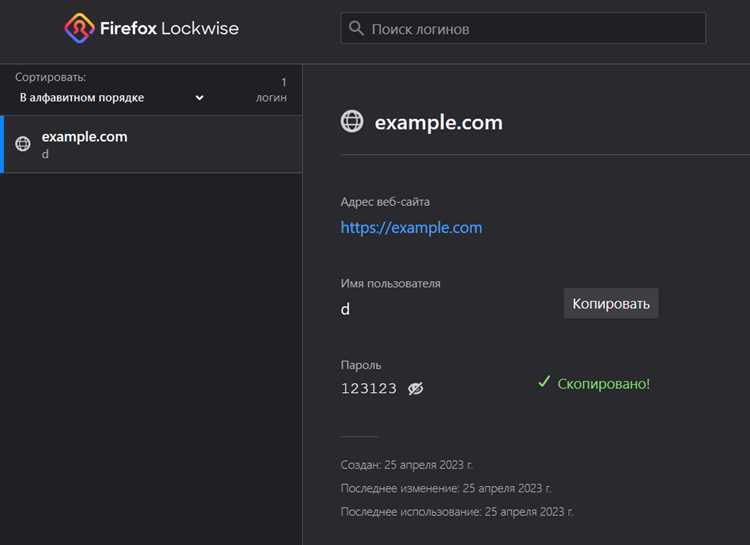This screenshot has width=750, height=545.
Task: Click the magnifier icon in search field
Action: tap(356, 28)
